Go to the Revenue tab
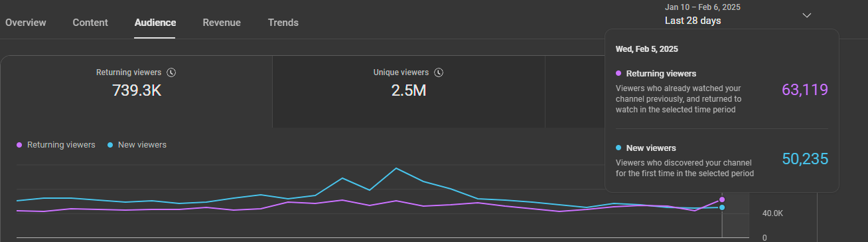 (222, 23)
